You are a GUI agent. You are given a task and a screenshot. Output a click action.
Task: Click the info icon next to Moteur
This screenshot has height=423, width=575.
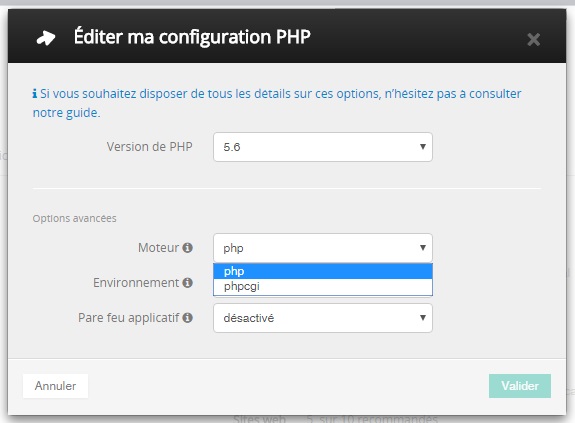188,248
